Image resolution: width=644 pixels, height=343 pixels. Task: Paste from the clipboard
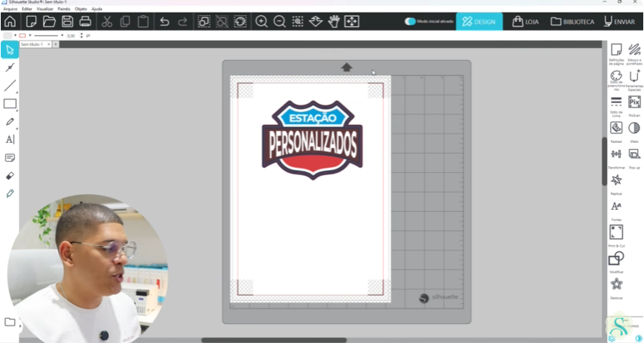click(x=143, y=21)
